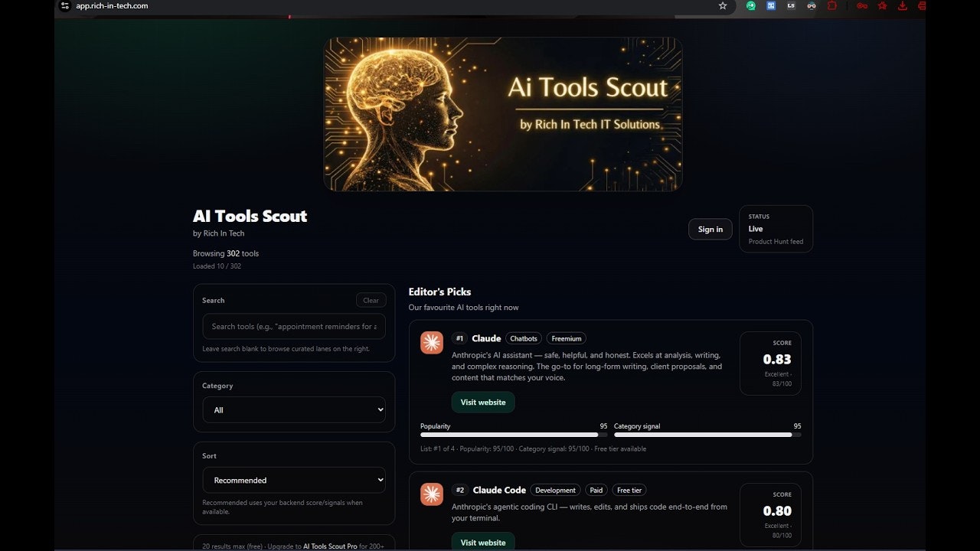Image resolution: width=980 pixels, height=551 pixels.
Task: Toggle the Freemium tag filter
Action: pyautogui.click(x=567, y=338)
